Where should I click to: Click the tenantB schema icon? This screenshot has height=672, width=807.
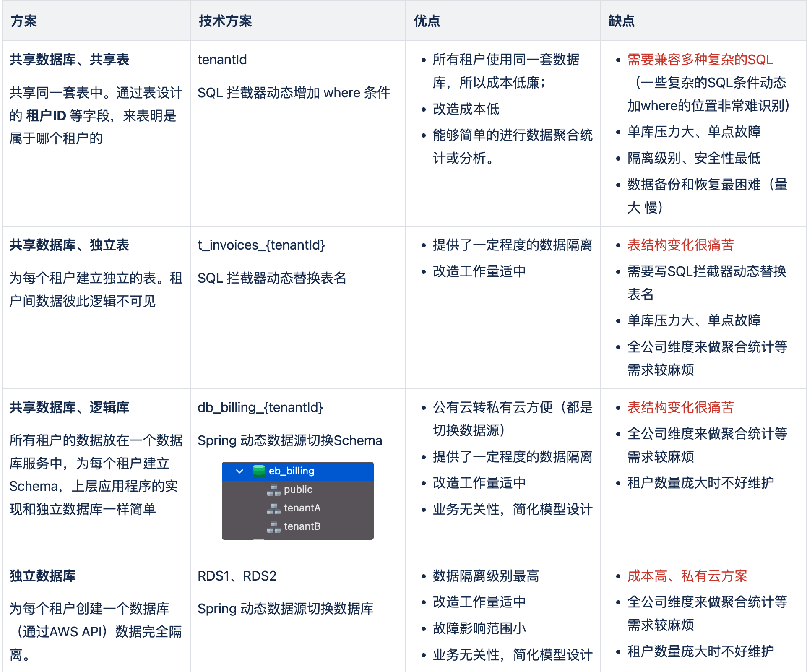click(273, 526)
